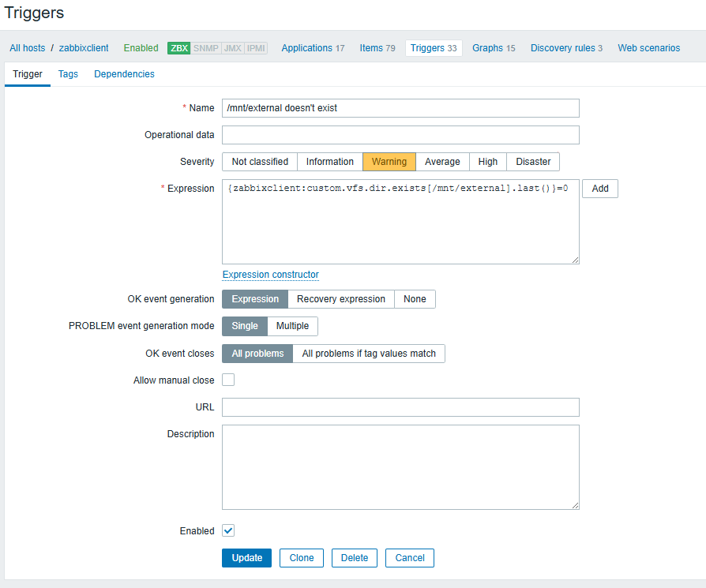Tick the Allow manual close checkbox
The width and height of the screenshot is (706, 588).
[228, 380]
